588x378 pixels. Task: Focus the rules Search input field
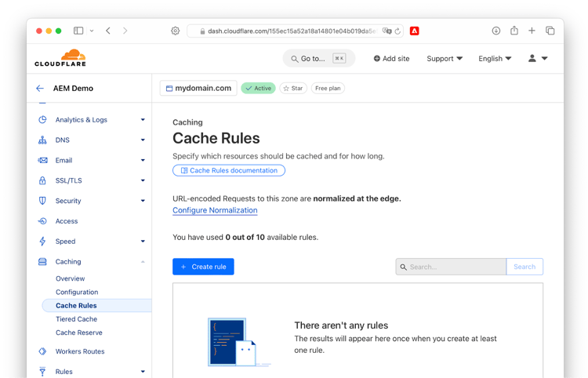(x=451, y=267)
